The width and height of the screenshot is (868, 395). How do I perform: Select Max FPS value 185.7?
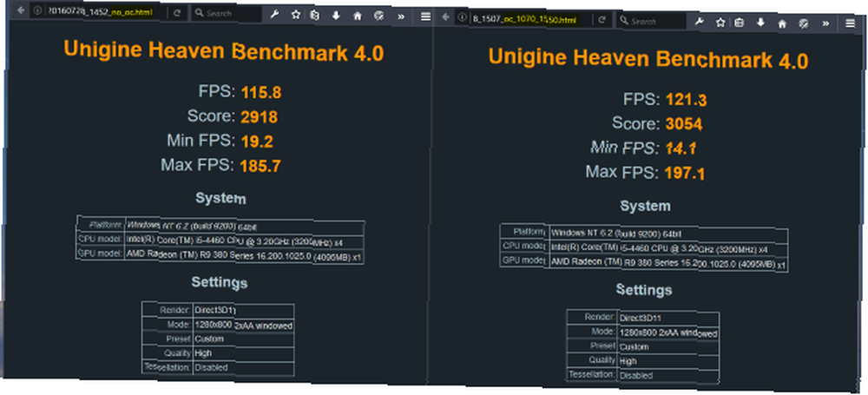260,166
